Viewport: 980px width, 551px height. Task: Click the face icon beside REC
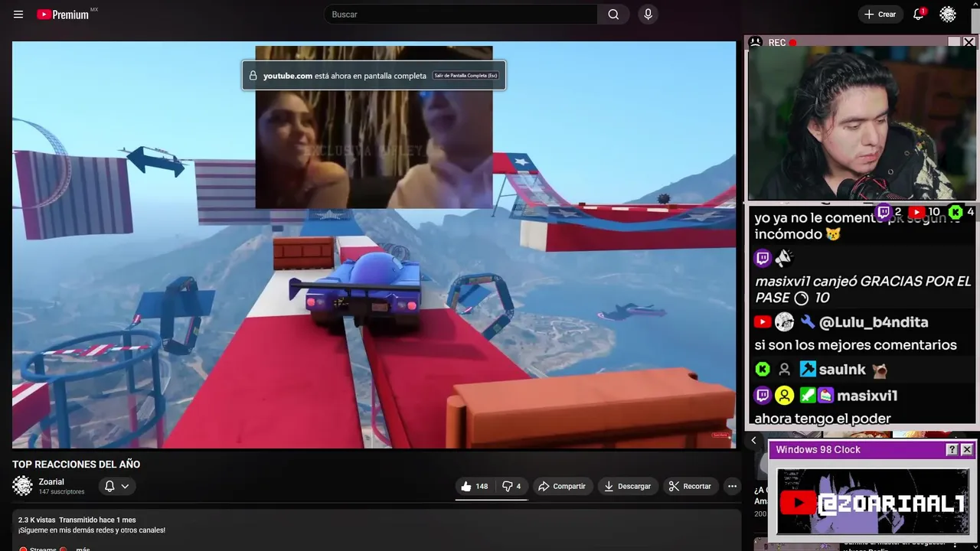coord(756,42)
